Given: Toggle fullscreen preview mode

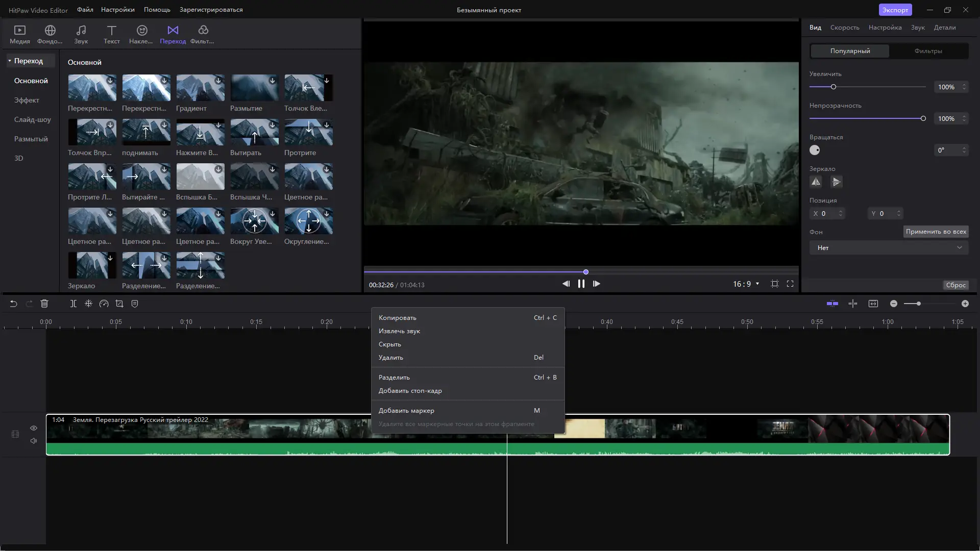Looking at the screenshot, I should [790, 284].
